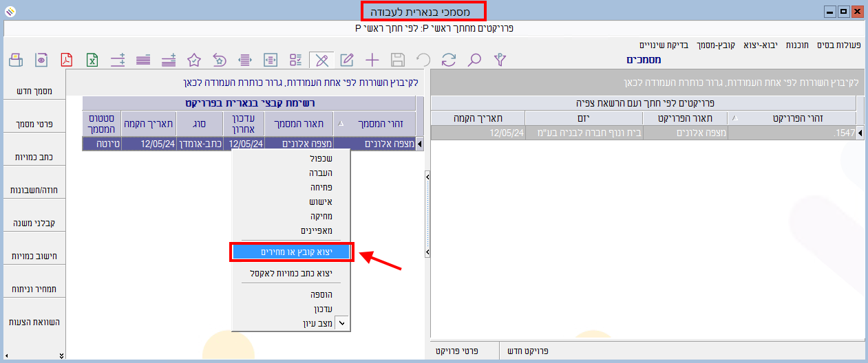
Task: Click the filter funnel icon in the toolbar
Action: coord(500,60)
